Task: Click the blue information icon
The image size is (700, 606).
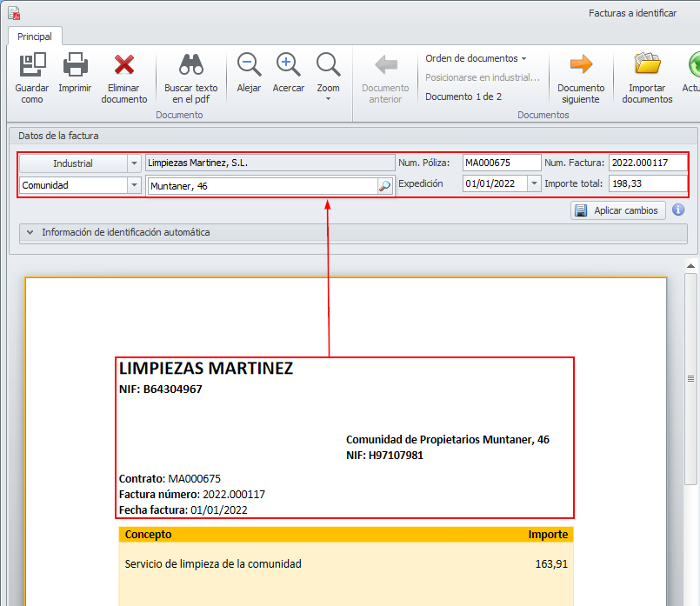Action: (679, 210)
